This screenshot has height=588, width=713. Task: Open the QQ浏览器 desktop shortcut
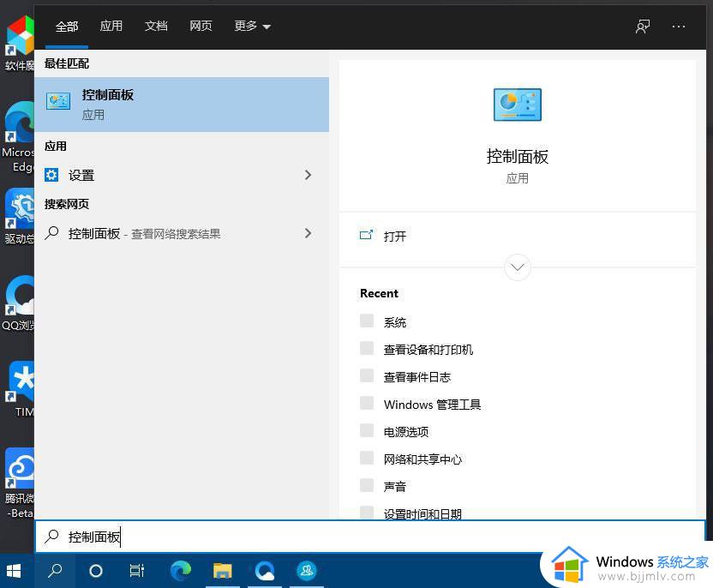(18, 303)
